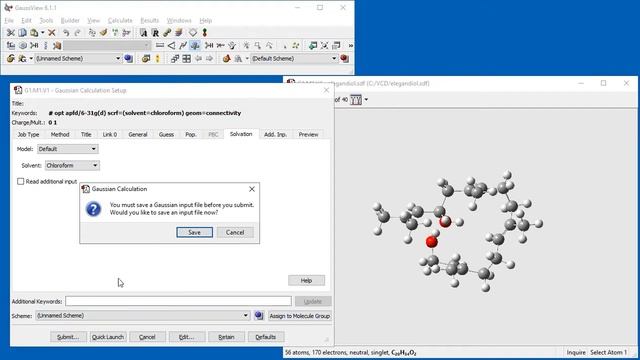Screen dimensions: 640x360
Task: Click the Help button in Solvation tab
Action: pos(307,280)
